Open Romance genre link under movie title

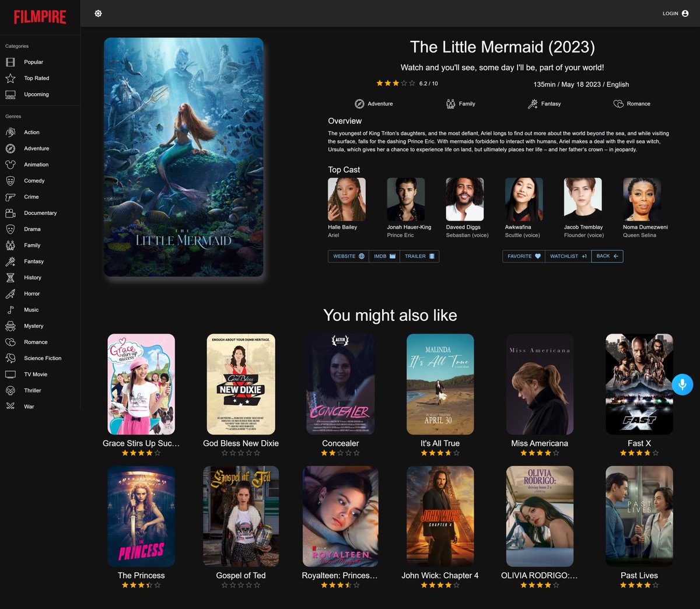(632, 104)
